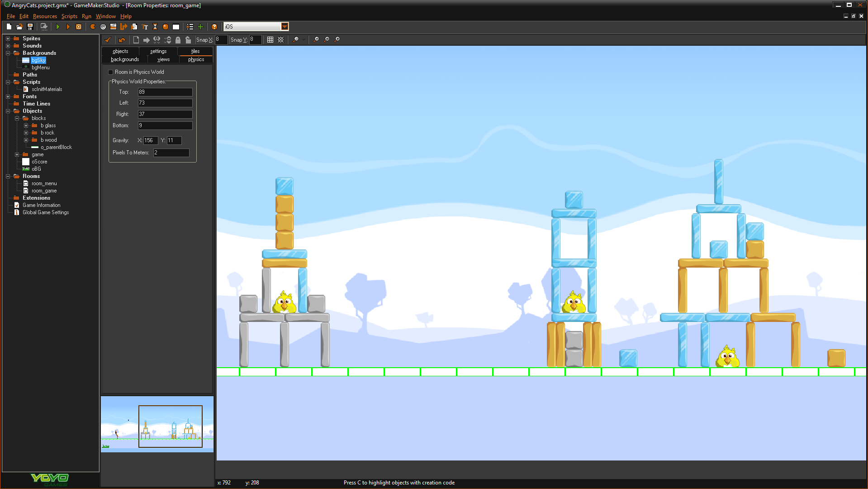
Task: Enable Room is Physics World checkbox
Action: pos(110,72)
